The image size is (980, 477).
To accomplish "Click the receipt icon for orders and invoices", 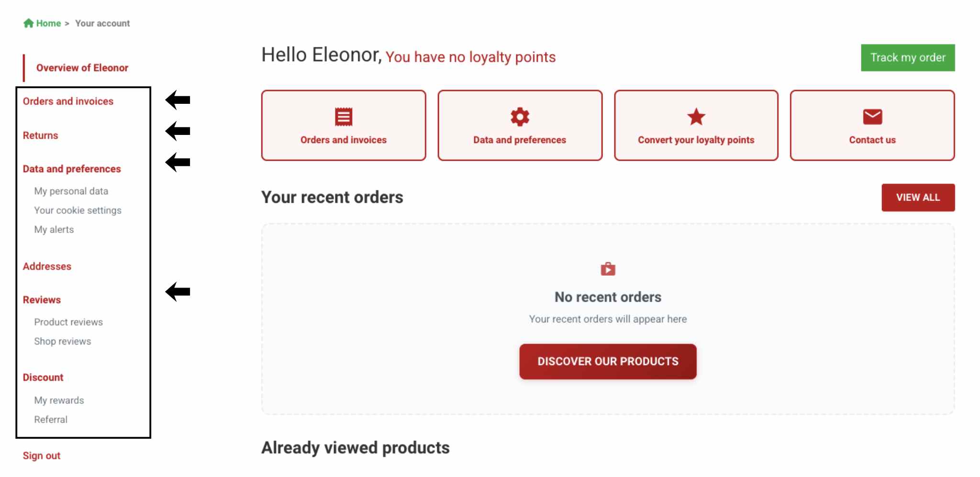I will [343, 117].
